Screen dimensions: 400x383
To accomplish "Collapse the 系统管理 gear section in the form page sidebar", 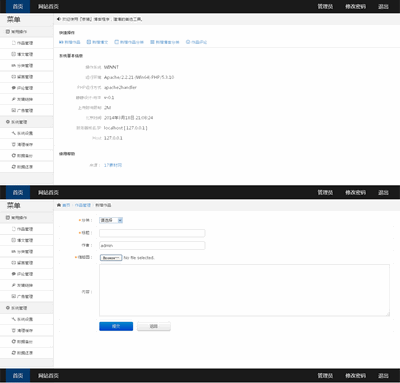I will pyautogui.click(x=27, y=308).
